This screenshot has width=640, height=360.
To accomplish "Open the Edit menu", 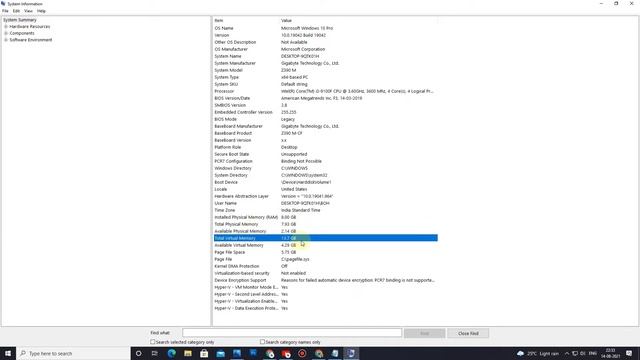I will point(16,11).
